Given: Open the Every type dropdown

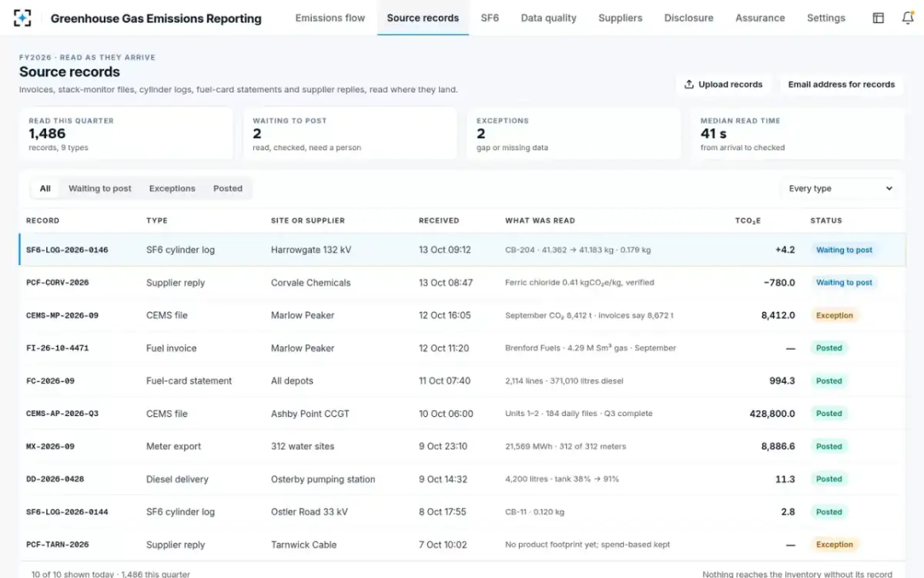Looking at the screenshot, I should click(839, 188).
